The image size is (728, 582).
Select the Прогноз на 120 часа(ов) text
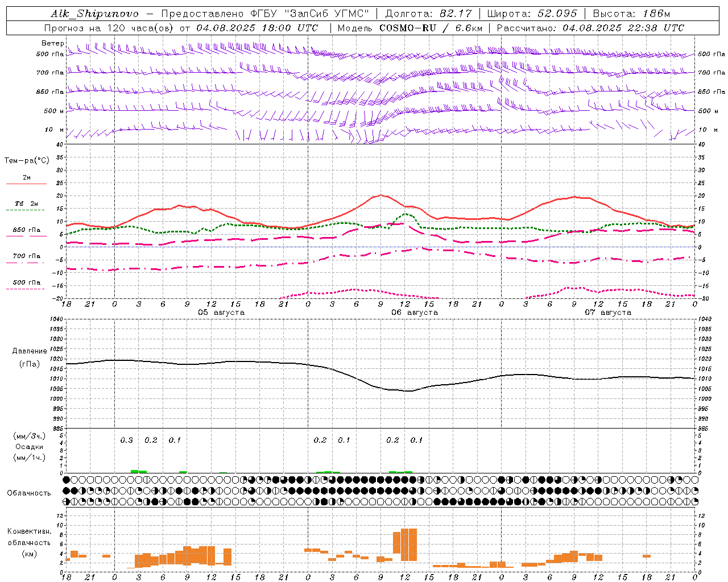(x=109, y=28)
